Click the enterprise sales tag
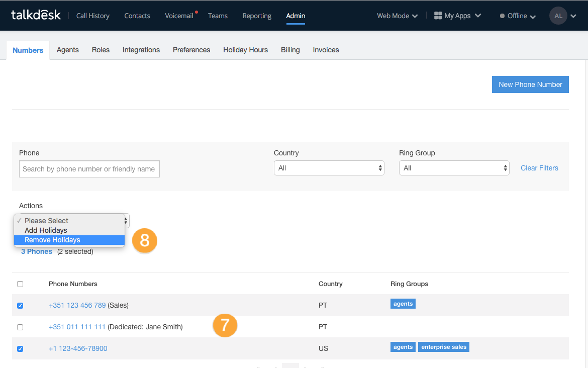This screenshot has width=588, height=368. point(444,347)
